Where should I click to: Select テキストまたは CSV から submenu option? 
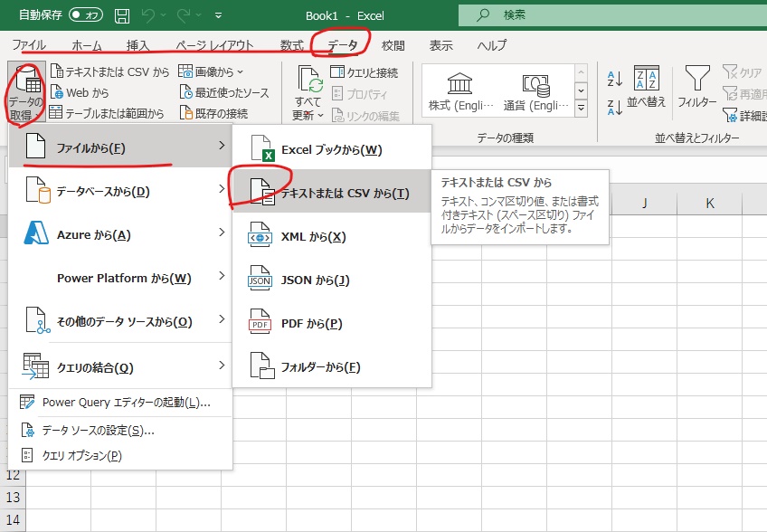click(332, 192)
